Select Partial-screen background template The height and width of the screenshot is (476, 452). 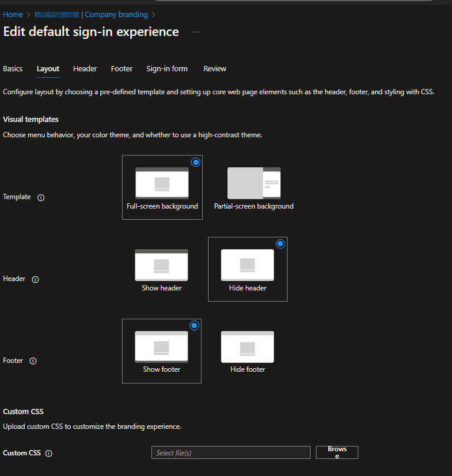253,187
